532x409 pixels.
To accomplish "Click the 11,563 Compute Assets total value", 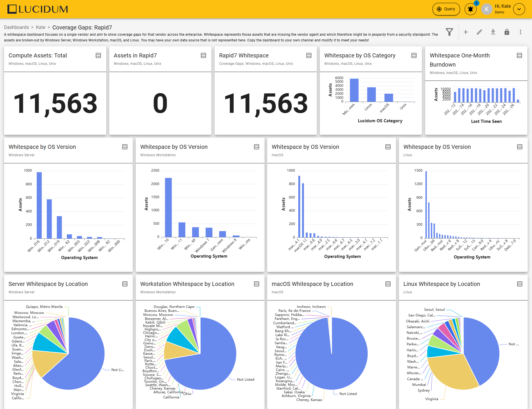I will click(55, 103).
